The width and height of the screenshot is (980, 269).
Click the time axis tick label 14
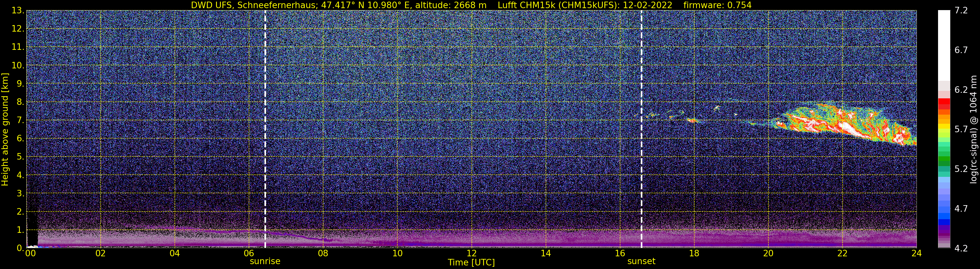[x=545, y=253]
